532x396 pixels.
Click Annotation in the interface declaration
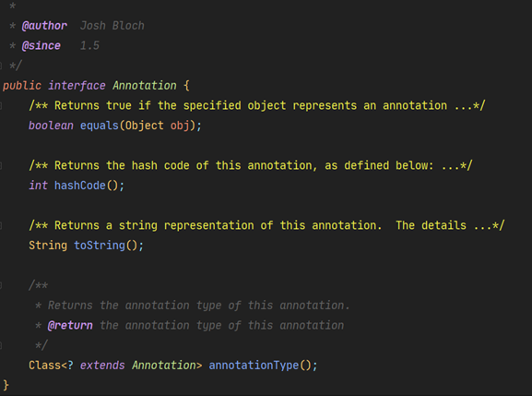tap(145, 86)
